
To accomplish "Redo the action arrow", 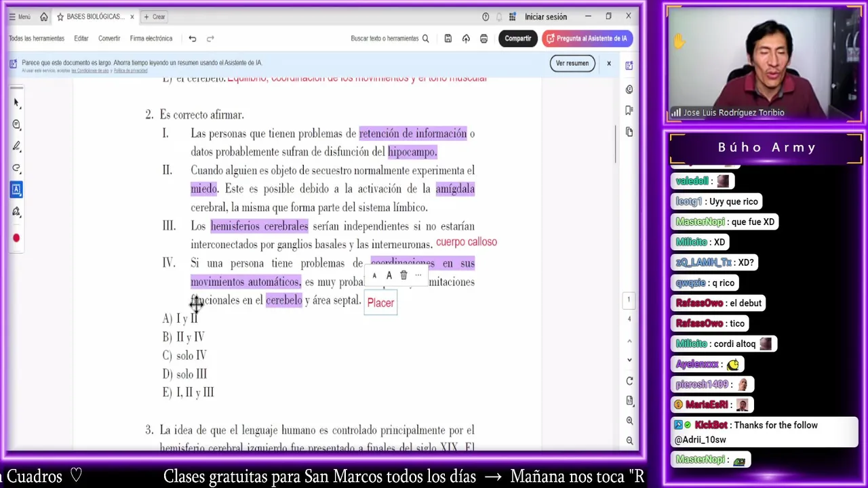I will [210, 39].
